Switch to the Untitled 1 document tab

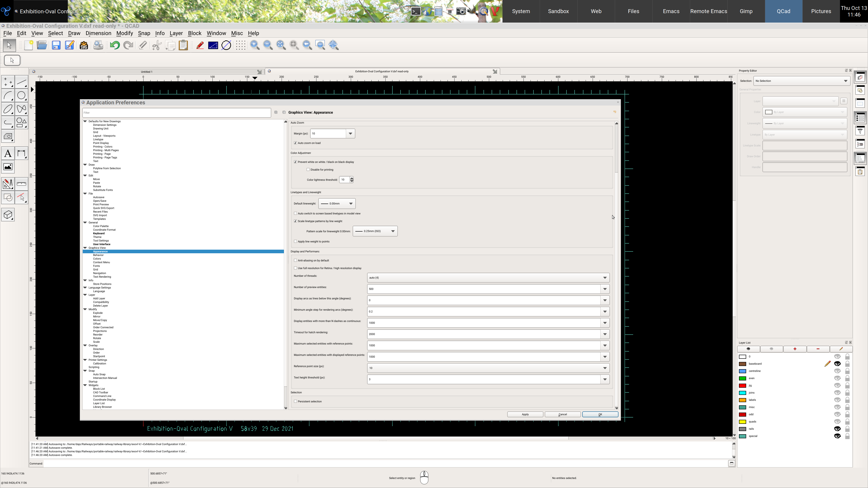point(146,71)
